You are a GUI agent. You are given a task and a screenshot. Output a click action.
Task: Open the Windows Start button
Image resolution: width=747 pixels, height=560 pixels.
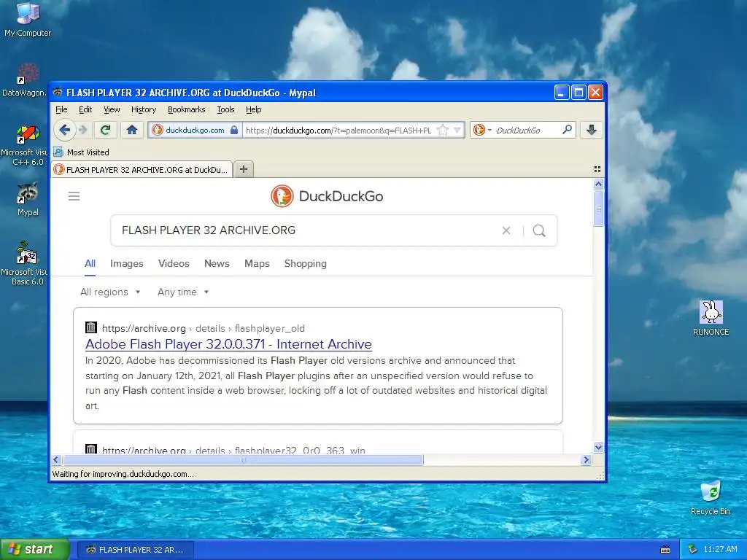35,549
